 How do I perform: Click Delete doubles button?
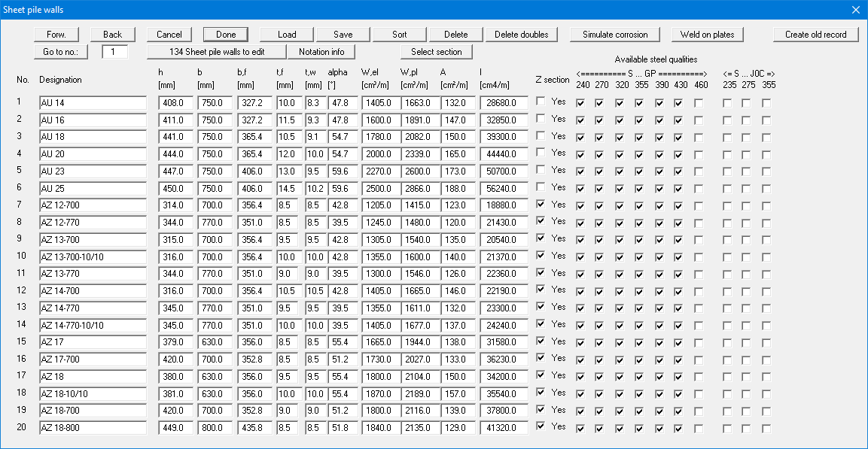pyautogui.click(x=522, y=35)
